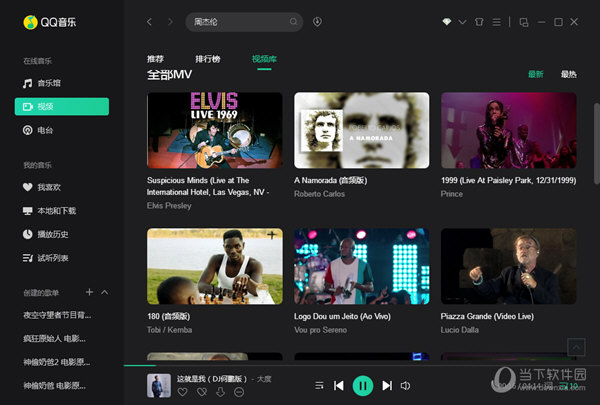The image size is (600, 405).
Task: Sort MVs by 最热
Action: (569, 74)
